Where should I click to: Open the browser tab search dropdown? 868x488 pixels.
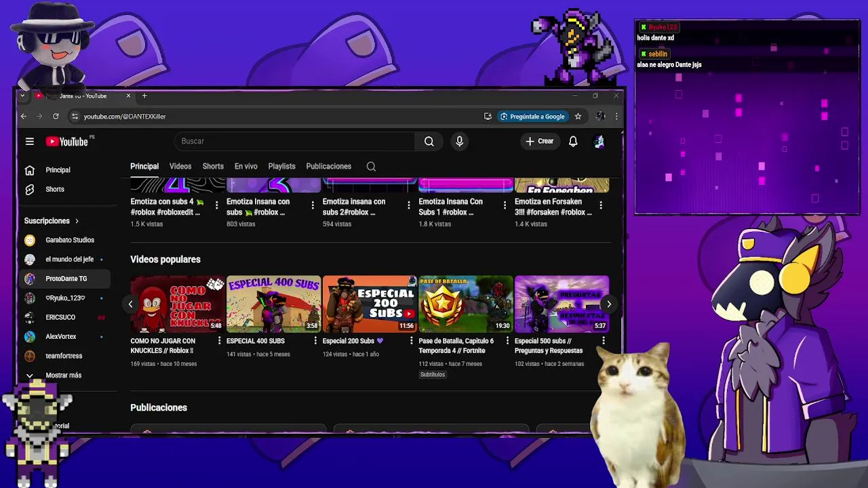(22, 96)
